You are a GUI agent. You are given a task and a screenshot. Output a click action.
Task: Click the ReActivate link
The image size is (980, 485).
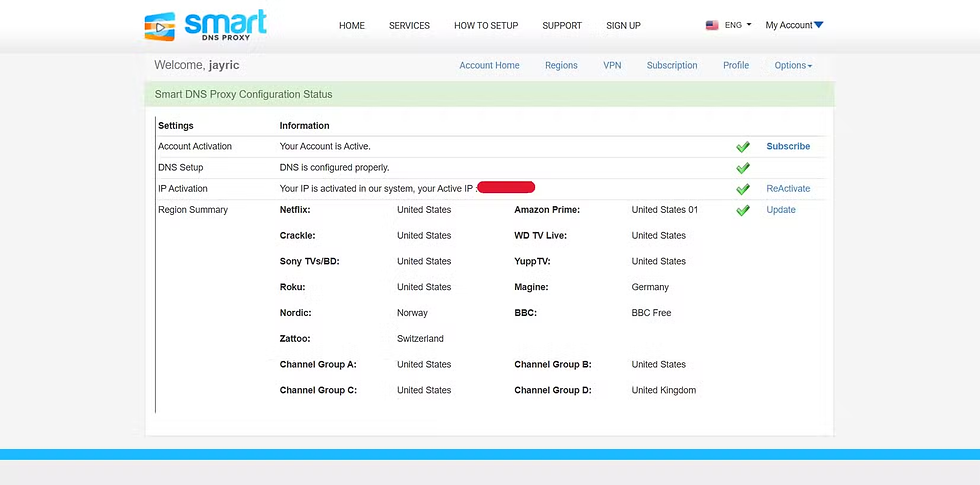click(x=788, y=189)
